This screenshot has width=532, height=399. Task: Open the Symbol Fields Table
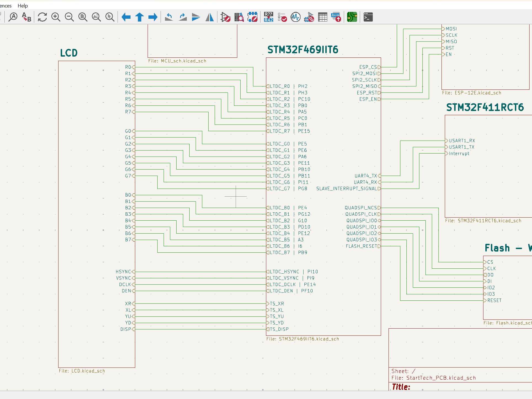[x=323, y=17]
